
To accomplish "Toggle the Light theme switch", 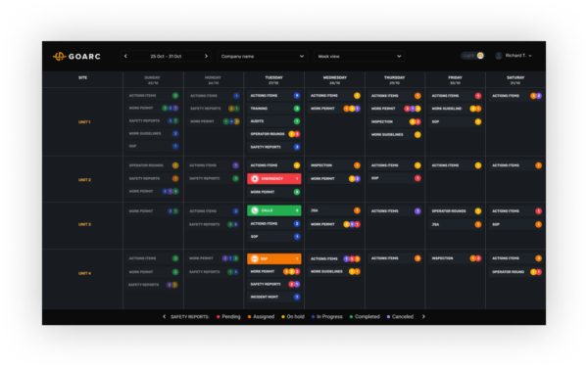I will tap(472, 56).
